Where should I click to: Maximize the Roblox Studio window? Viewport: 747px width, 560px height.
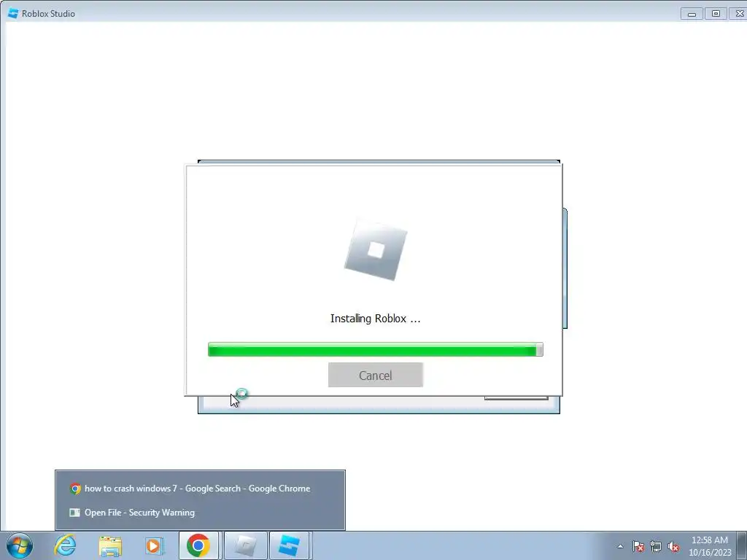716,14
